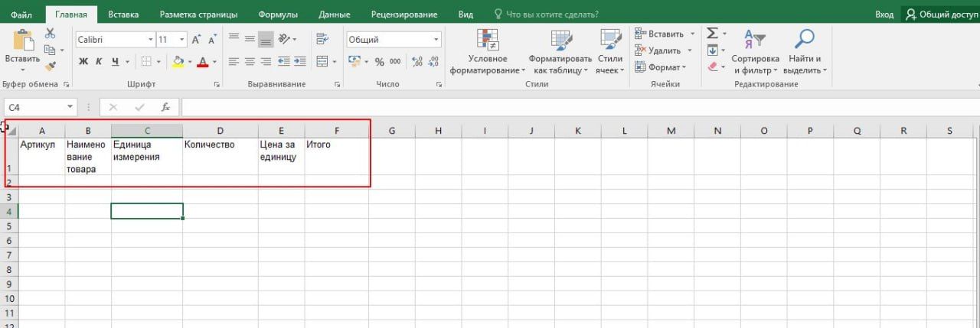Toggle bold Ж formatting
This screenshot has width=980, height=328.
[83, 62]
